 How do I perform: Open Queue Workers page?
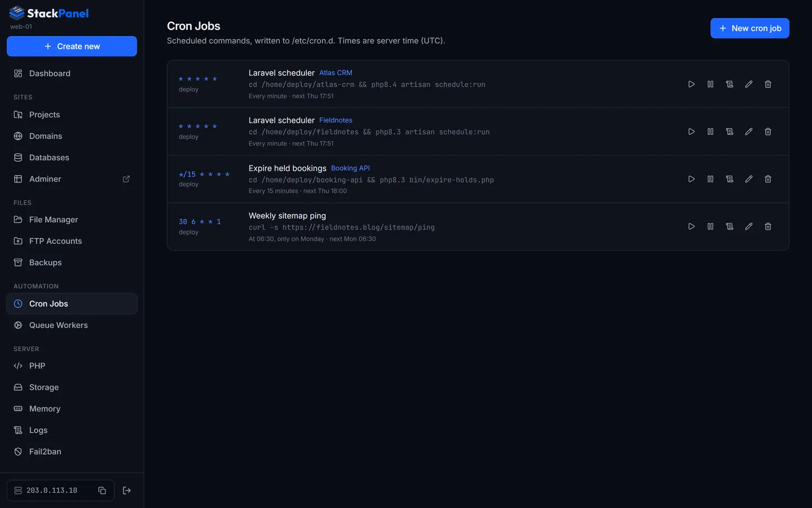tap(72, 325)
